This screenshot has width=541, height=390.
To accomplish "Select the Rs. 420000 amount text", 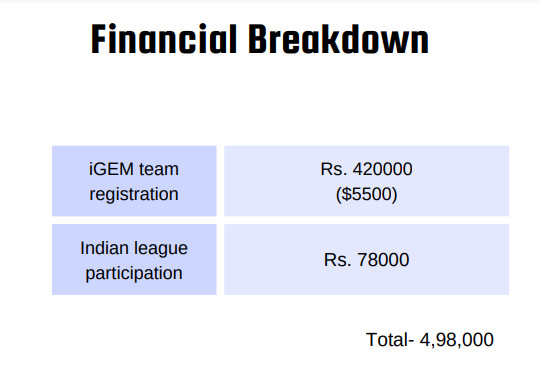I will point(366,169).
